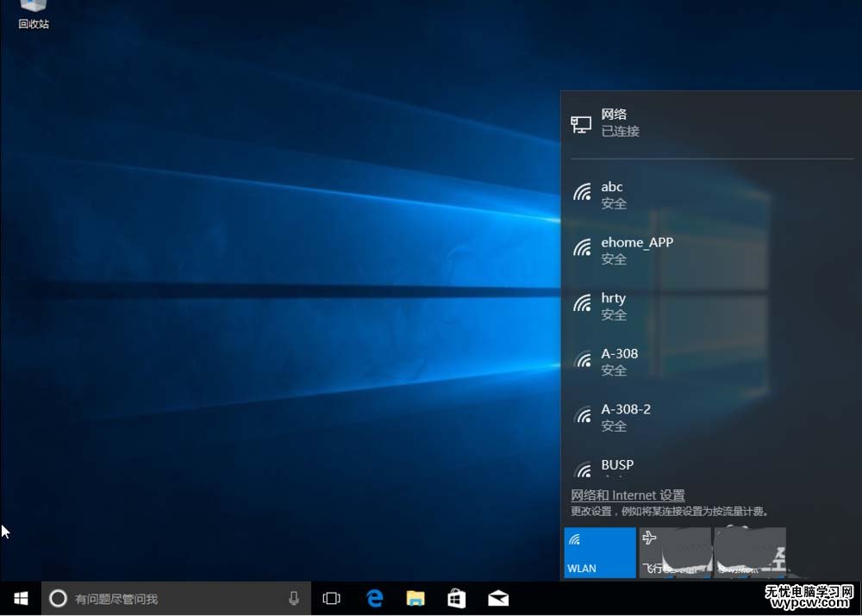Viewport: 862px width, 616px height.
Task: Toggle the airplane mode tile
Action: (x=675, y=553)
